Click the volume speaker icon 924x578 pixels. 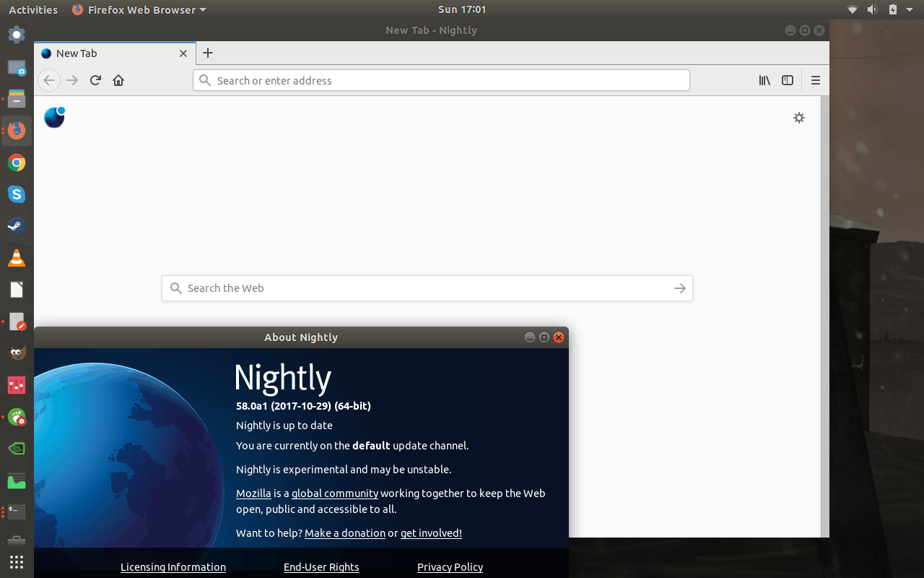[872, 10]
